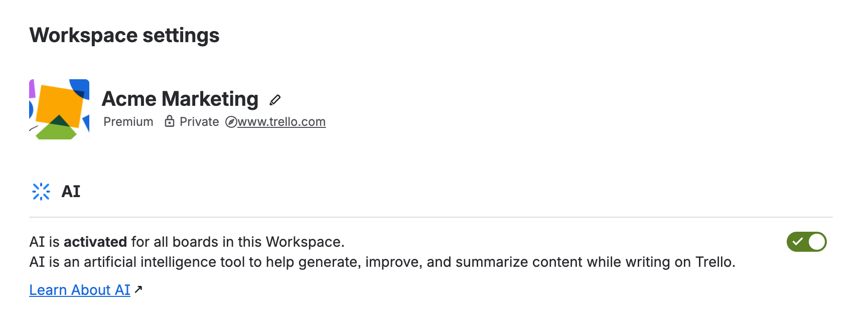
Task: Click the pencil edit icon beside Acme Marketing
Action: pos(274,100)
